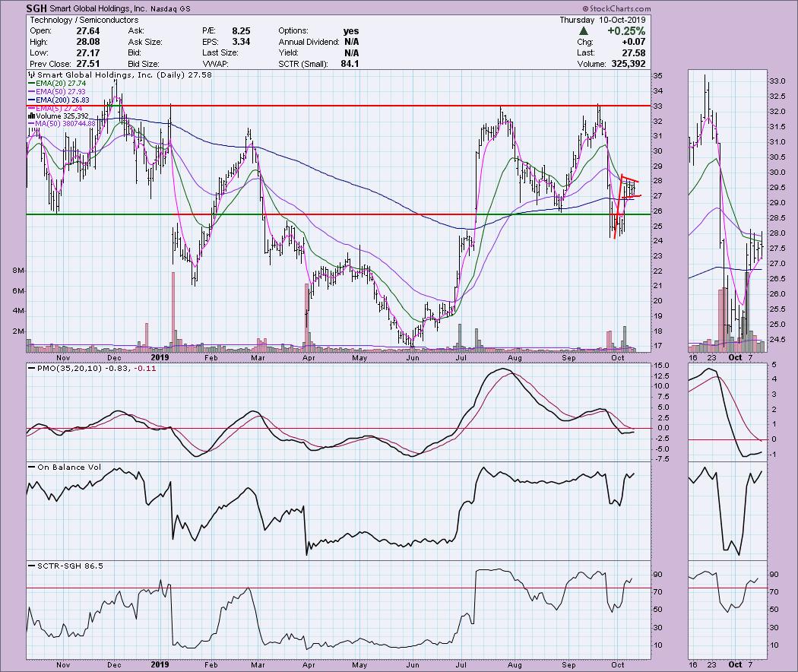Click the Bid Size label
This screenshot has width=798, height=672.
[x=144, y=64]
